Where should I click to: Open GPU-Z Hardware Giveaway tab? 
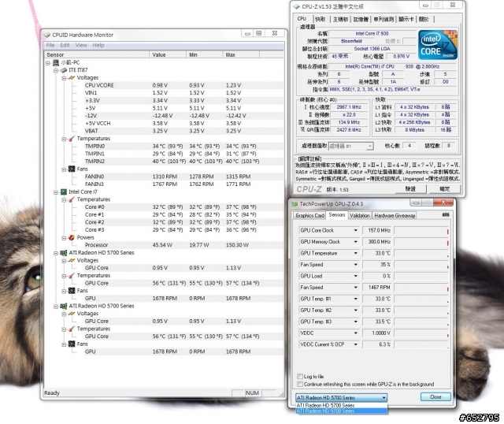click(395, 215)
